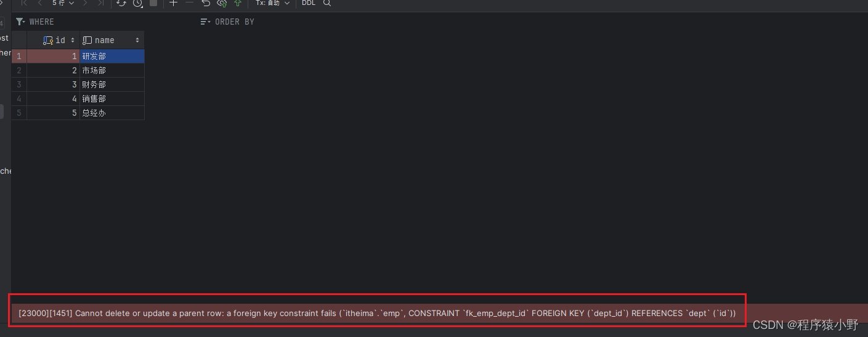Click the reload page refresh icon
Viewport: 868px width, 337px height.
click(x=121, y=3)
